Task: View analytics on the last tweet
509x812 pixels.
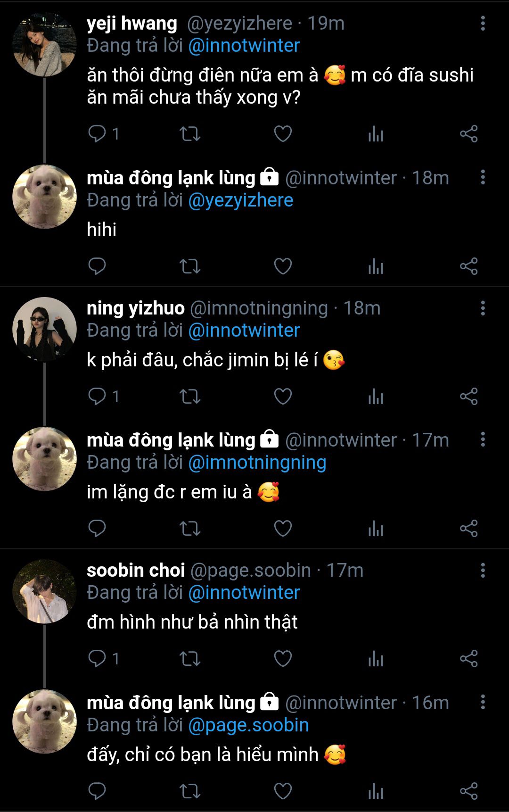Action: click(376, 791)
